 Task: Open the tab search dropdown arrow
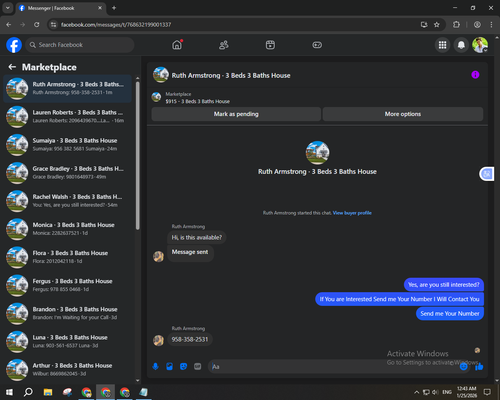pyautogui.click(x=8, y=8)
